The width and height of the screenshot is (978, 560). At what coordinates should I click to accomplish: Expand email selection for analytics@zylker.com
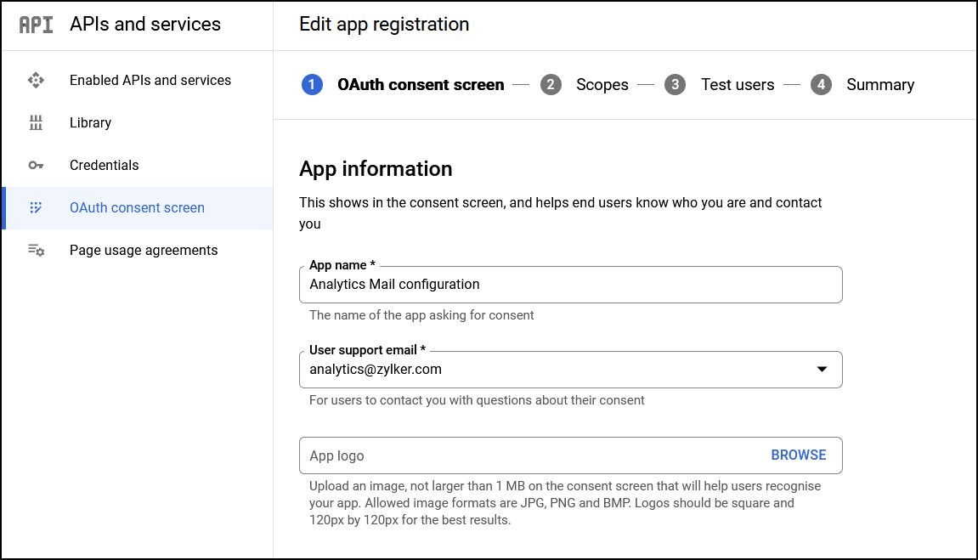[822, 370]
